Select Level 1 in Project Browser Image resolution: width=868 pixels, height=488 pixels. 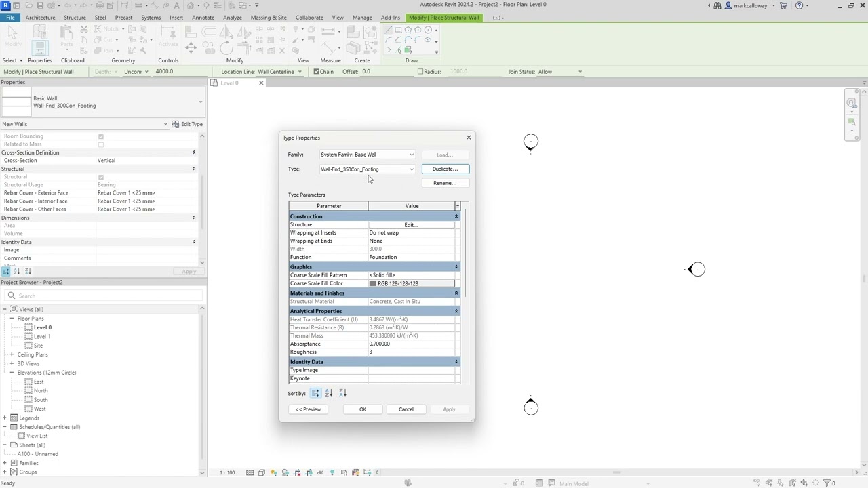tap(42, 336)
